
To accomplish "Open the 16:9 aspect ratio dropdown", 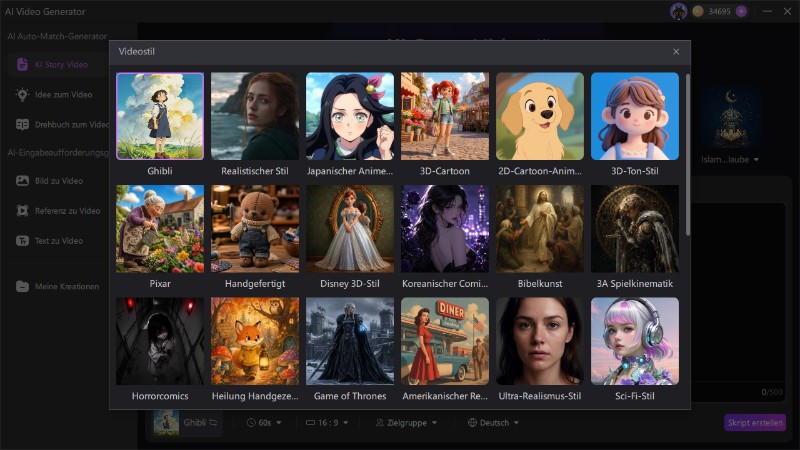I will (327, 422).
